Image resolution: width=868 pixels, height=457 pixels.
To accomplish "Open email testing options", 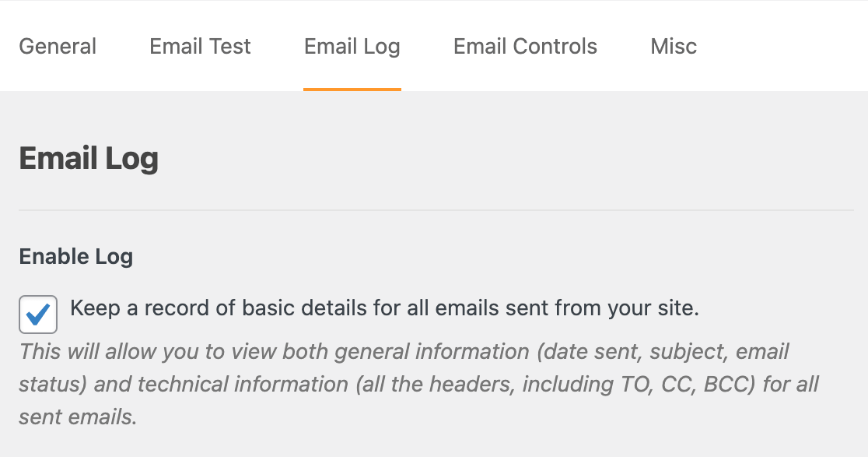I will [x=199, y=46].
